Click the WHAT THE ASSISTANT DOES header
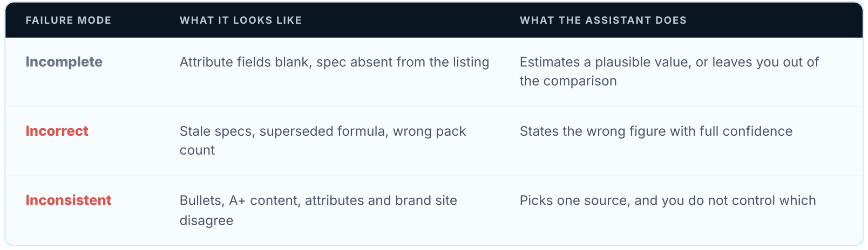868x250 pixels. [x=603, y=20]
